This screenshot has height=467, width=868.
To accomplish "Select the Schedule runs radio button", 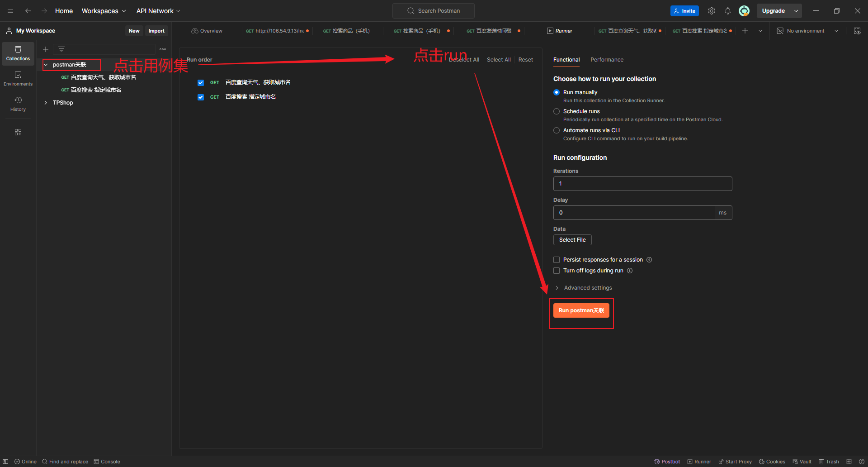I will pos(557,111).
